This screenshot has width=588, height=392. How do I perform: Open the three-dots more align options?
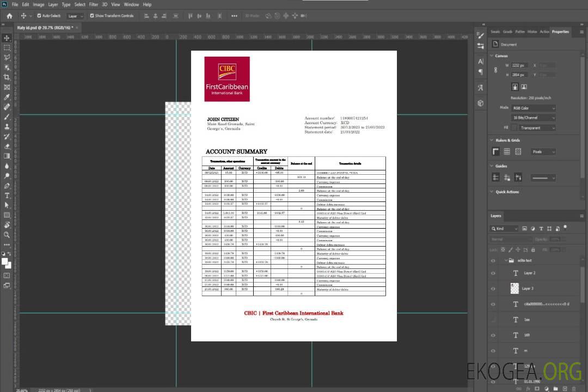pyautogui.click(x=234, y=16)
